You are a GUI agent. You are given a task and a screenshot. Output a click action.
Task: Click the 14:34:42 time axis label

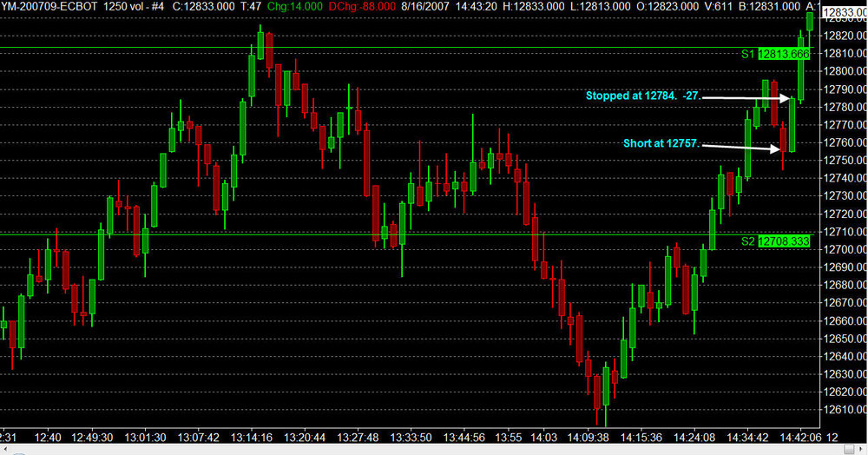[747, 438]
